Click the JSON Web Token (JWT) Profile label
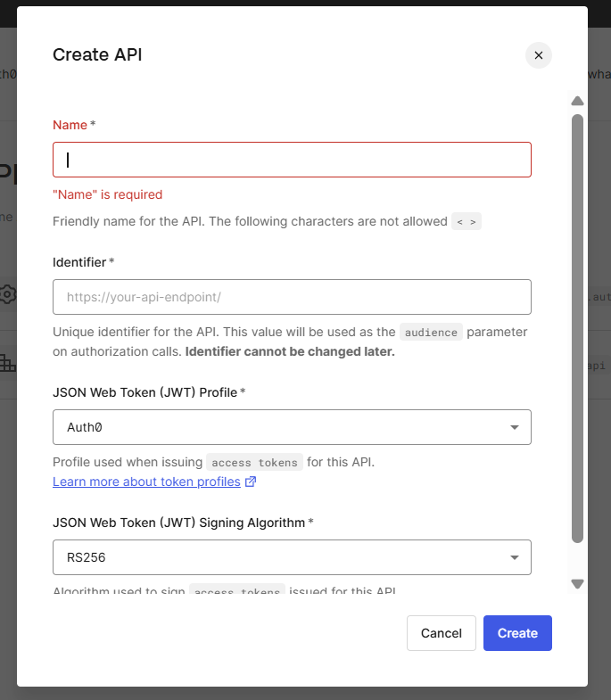The image size is (611, 700). (144, 392)
